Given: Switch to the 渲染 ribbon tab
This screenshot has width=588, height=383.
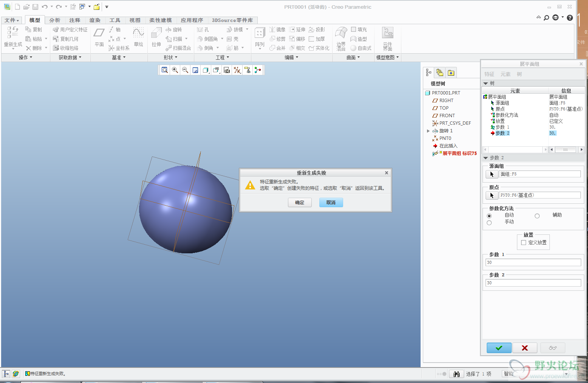Looking at the screenshot, I should click(95, 20).
